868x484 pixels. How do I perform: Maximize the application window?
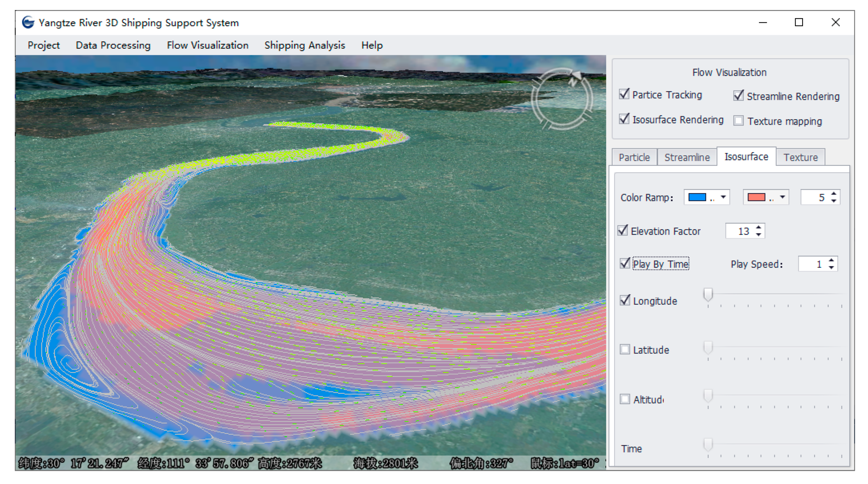coord(798,23)
